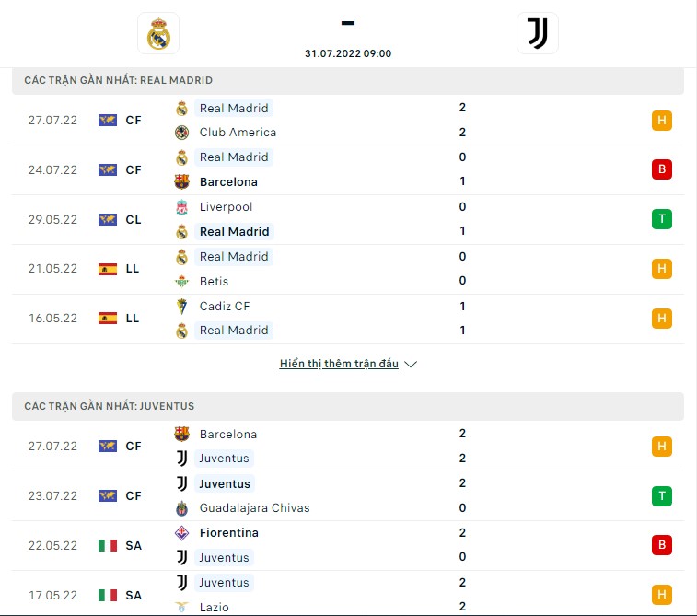Image resolution: width=697 pixels, height=616 pixels.
Task: Click the orange H badge for the Club America draw
Action: coord(662,121)
